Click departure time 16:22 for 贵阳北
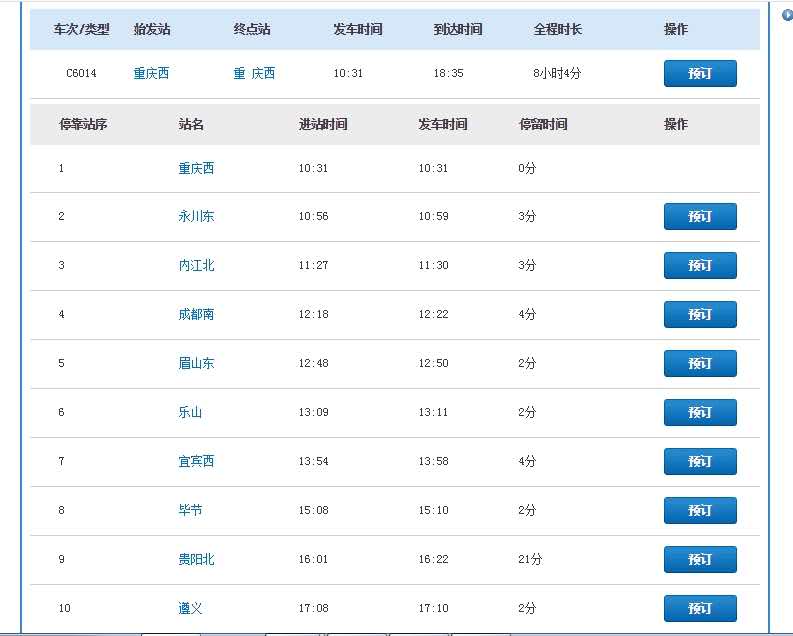793x636 pixels. tap(433, 559)
